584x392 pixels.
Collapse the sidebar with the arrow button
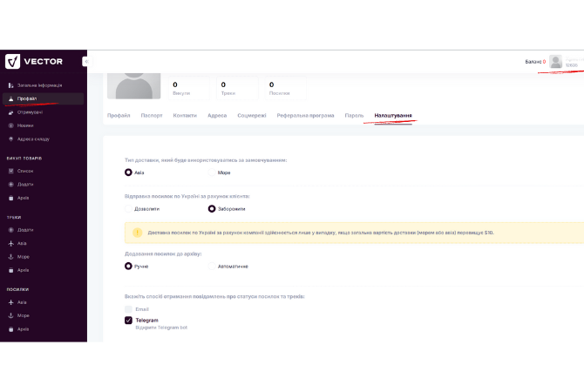tap(85, 61)
